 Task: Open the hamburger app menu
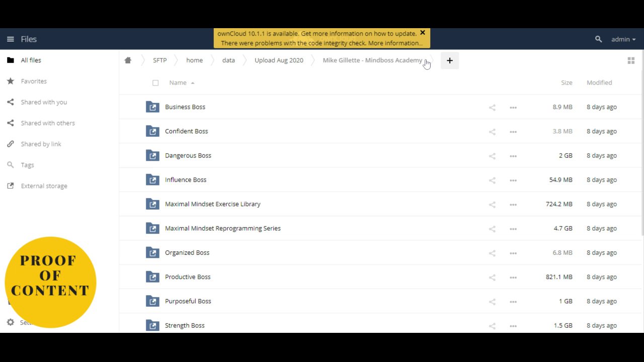(x=10, y=39)
